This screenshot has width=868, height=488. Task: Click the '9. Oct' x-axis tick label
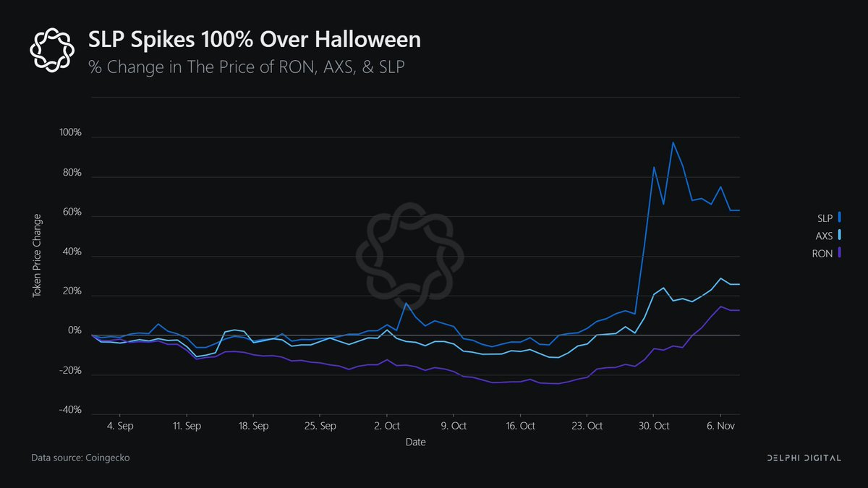[x=453, y=426]
